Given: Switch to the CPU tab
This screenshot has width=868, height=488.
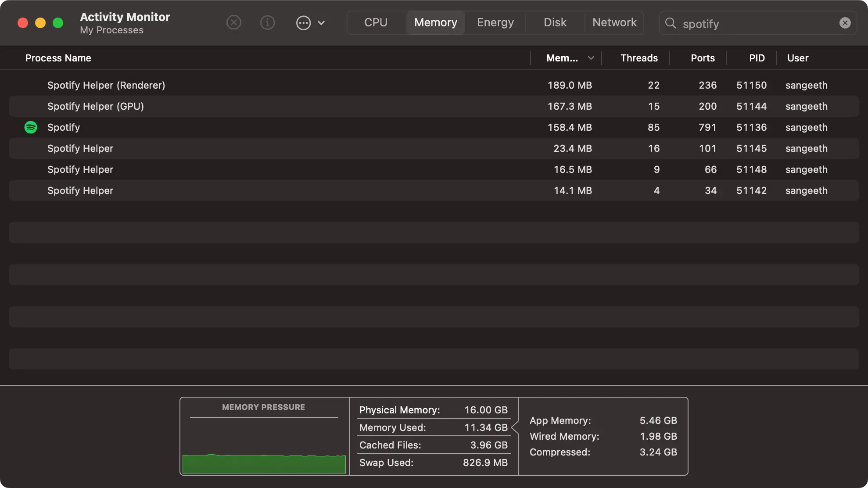Looking at the screenshot, I should coord(376,22).
